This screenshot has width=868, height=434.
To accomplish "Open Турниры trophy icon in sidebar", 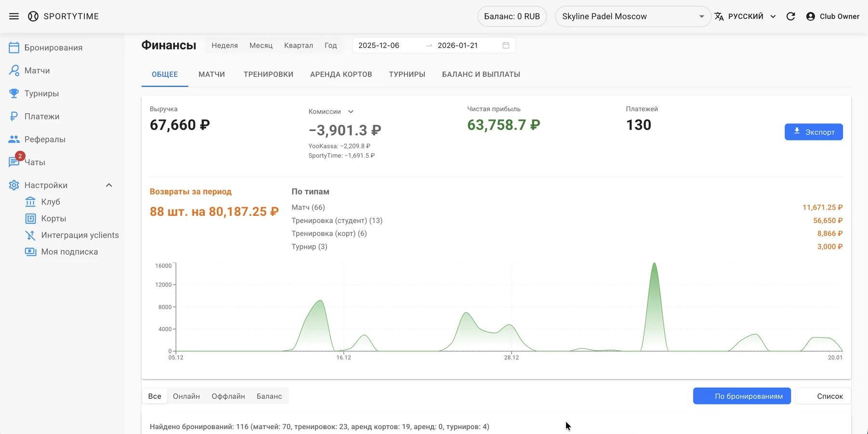I will coord(14,93).
